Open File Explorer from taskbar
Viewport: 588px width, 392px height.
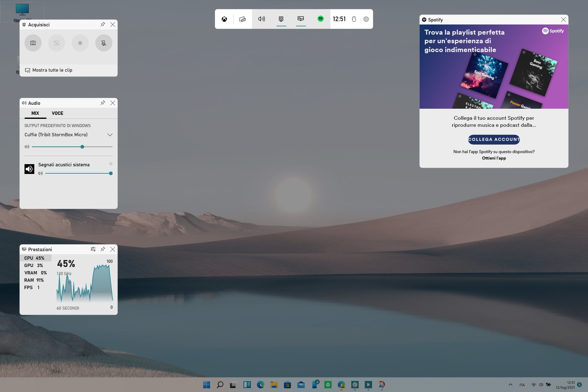[x=274, y=385]
